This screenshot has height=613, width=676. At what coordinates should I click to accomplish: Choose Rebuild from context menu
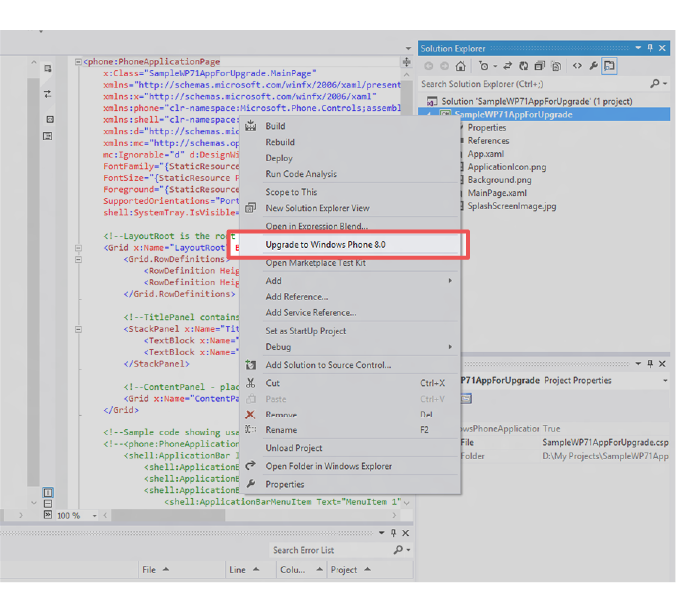tap(349, 142)
